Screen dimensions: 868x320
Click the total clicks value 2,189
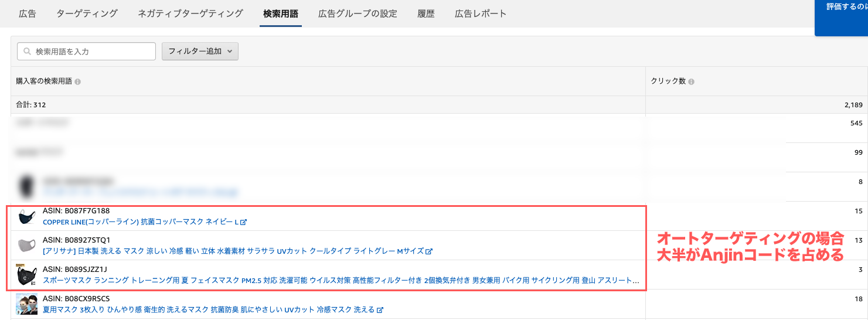(x=852, y=105)
